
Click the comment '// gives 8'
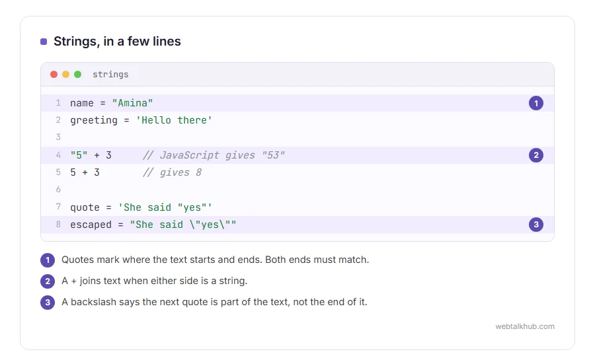coord(172,172)
